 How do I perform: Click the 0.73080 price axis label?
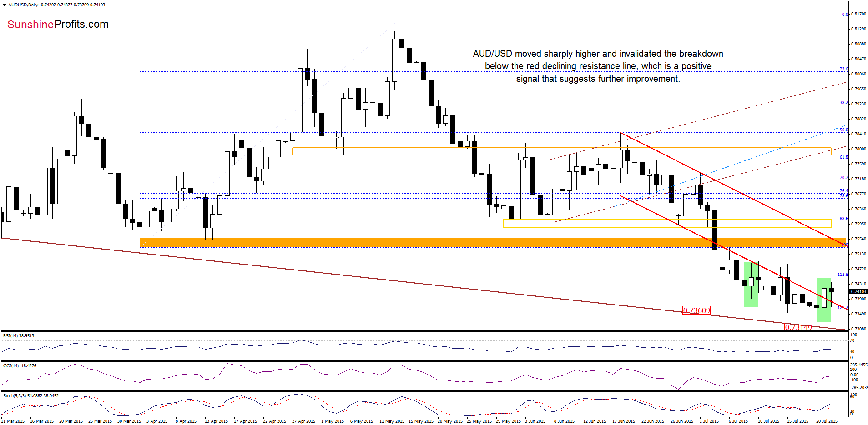[859, 329]
